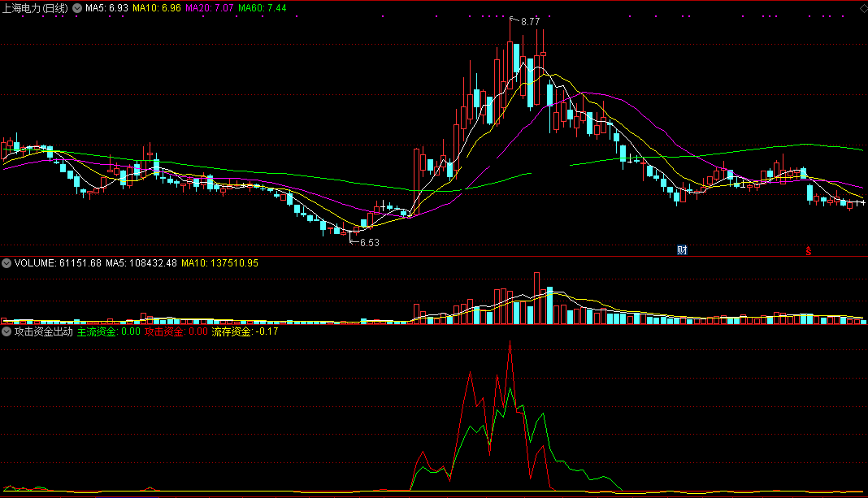Click the VOLUME: 61151.68 label
Viewport: 868px width, 498px height.
point(59,263)
